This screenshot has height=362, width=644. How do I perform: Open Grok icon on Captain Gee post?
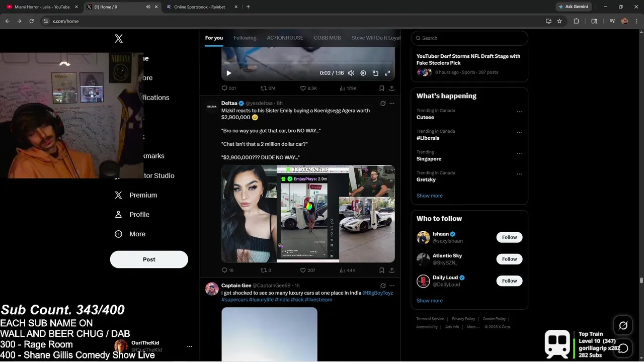[383, 286]
